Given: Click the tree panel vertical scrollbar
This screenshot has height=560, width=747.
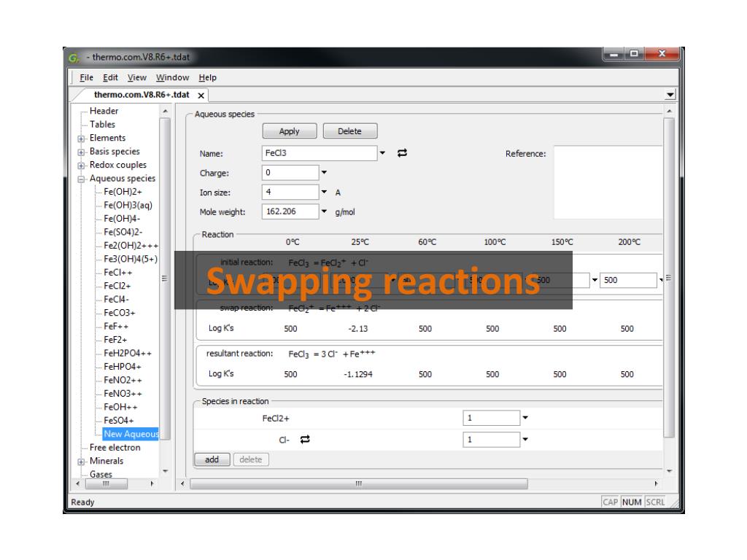Looking at the screenshot, I should (x=165, y=279).
